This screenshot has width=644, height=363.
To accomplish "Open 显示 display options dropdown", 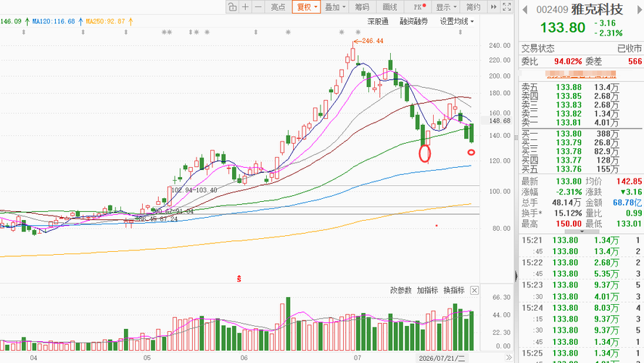I will click(446, 7).
